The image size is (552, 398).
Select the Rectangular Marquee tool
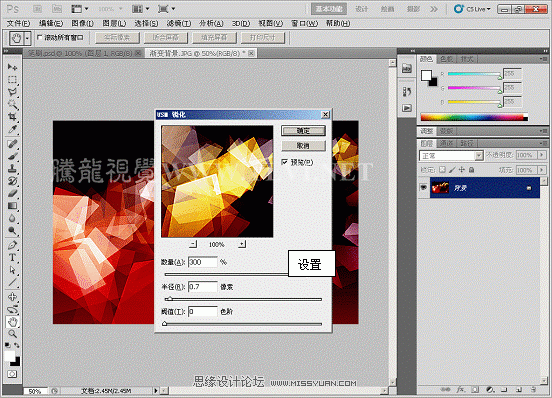point(12,79)
